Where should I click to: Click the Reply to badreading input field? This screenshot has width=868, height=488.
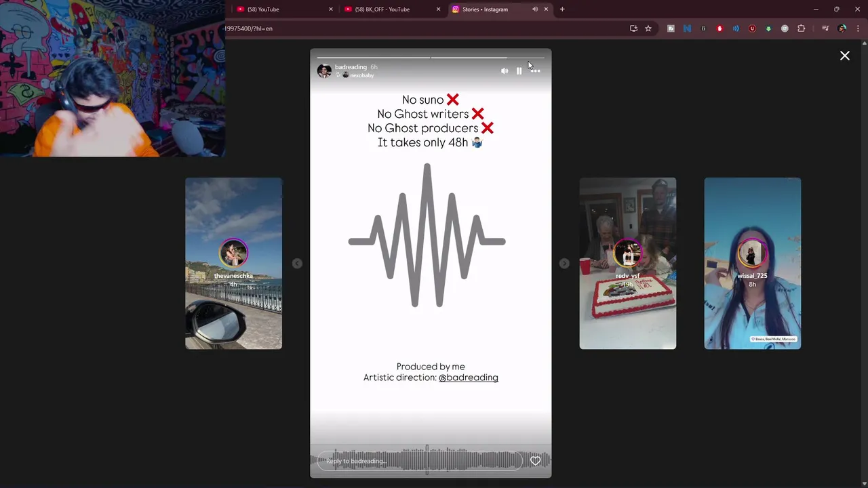(x=420, y=461)
